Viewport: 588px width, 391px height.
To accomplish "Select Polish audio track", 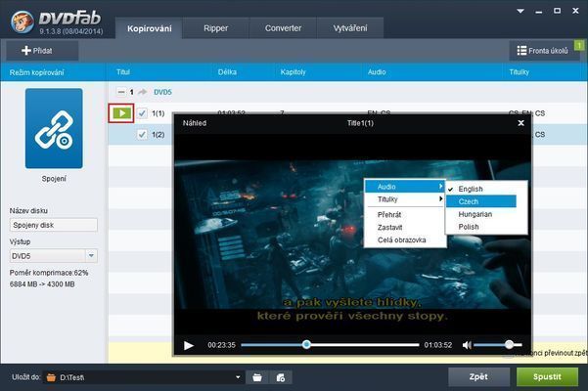I will click(481, 227).
